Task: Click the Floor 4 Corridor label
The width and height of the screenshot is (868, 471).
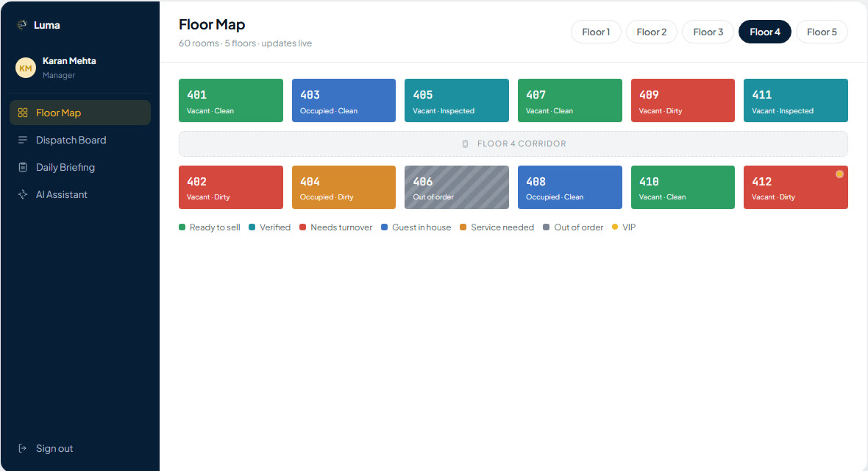Action: [x=522, y=144]
